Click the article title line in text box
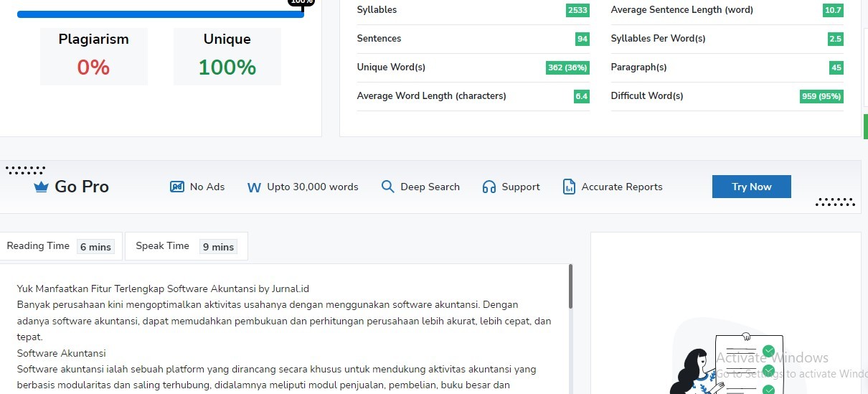The image size is (868, 394). tap(163, 289)
